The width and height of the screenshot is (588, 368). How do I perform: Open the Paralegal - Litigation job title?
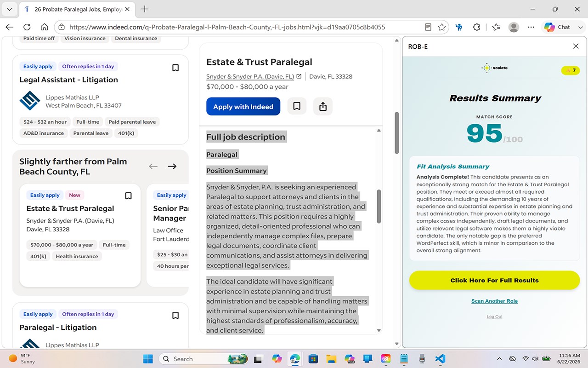[58, 328]
